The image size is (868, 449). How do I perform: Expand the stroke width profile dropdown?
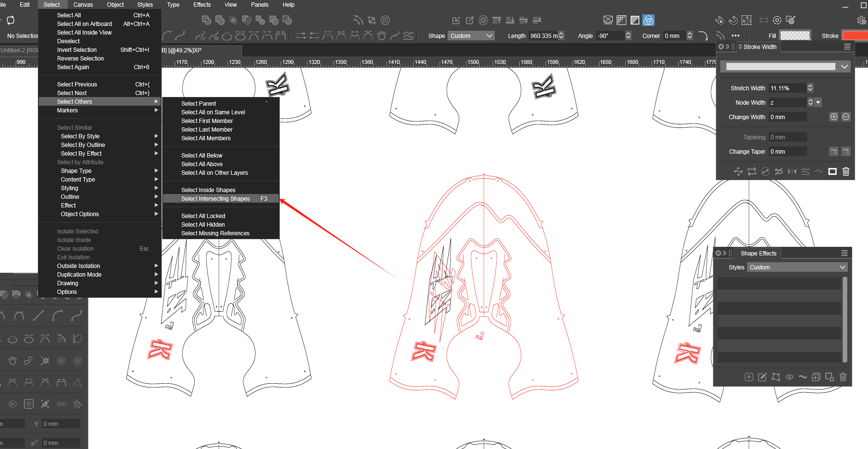844,67
